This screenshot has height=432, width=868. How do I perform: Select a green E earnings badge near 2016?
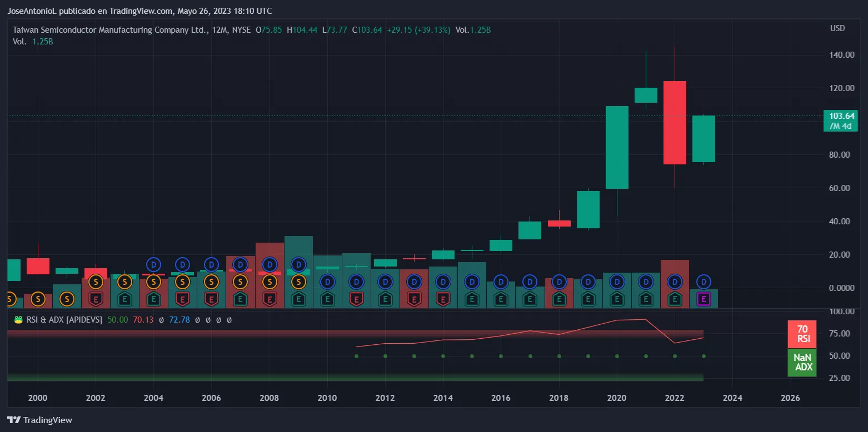point(501,299)
